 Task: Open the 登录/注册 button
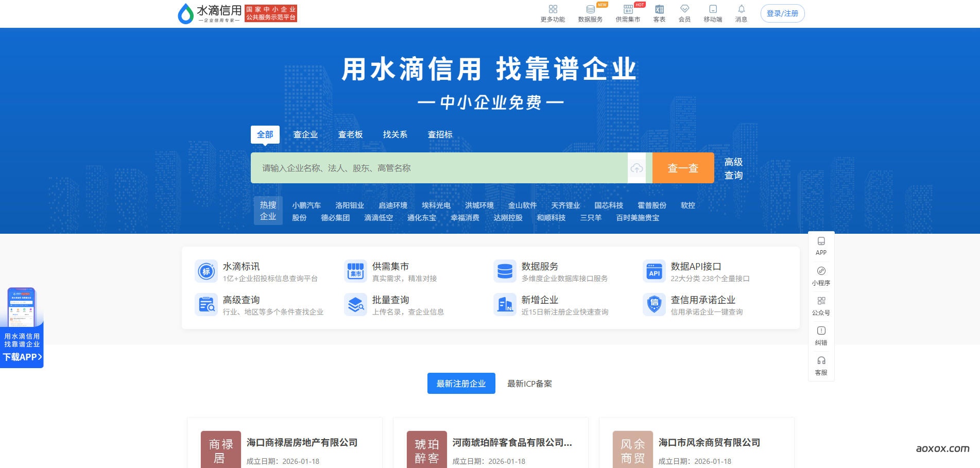coord(782,13)
